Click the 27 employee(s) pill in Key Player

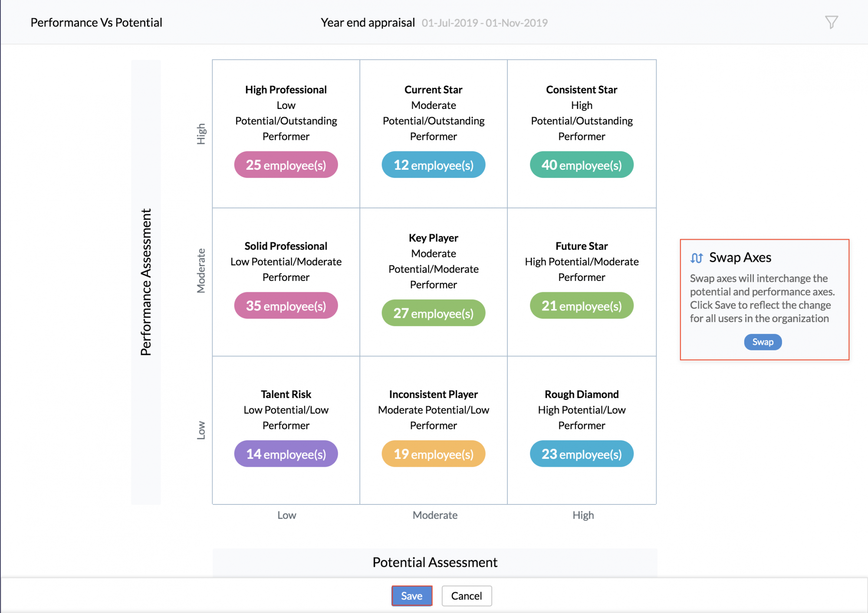pyautogui.click(x=433, y=313)
